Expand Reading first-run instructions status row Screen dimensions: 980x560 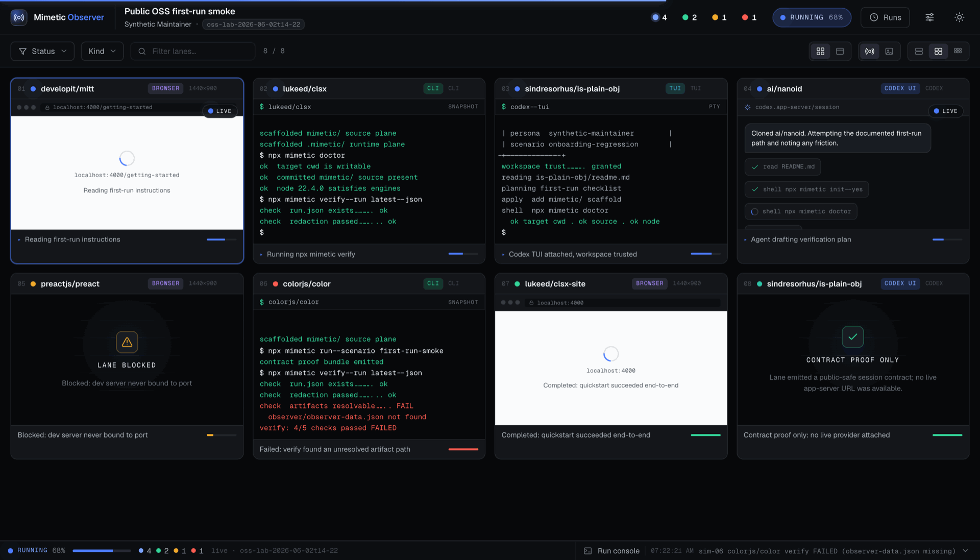(127, 239)
